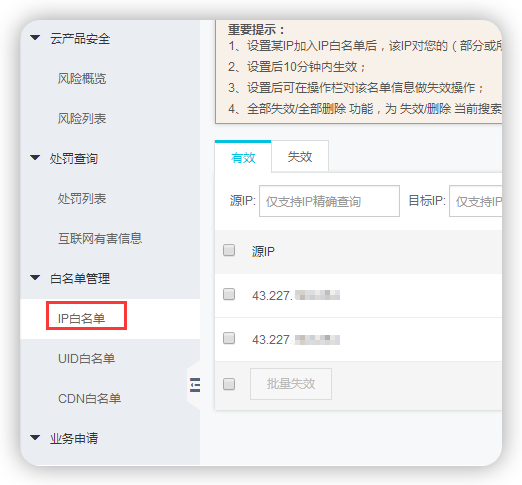Click the 设置后10分钟内生效 tip line

297,67
